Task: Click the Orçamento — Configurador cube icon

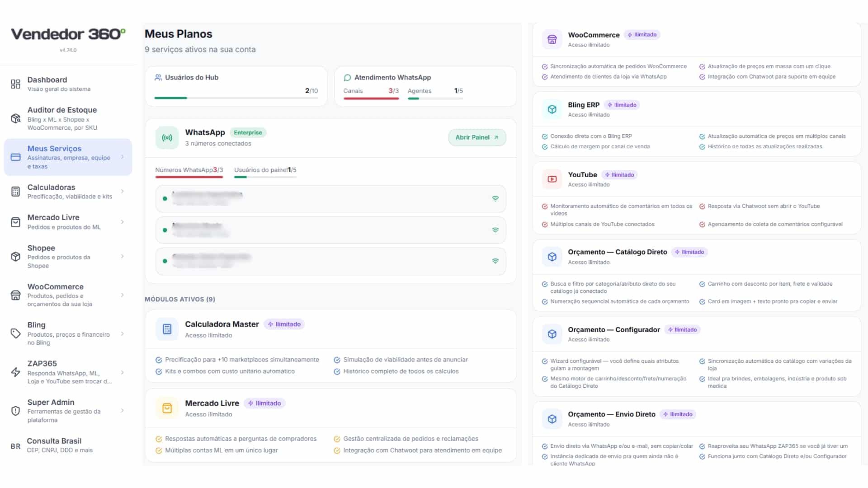Action: [552, 334]
